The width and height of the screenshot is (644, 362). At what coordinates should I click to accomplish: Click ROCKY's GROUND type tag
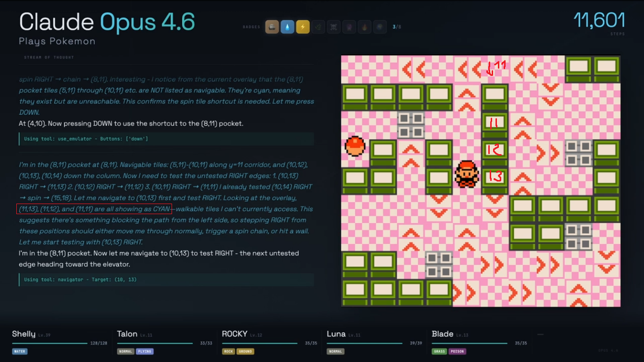coord(245,351)
